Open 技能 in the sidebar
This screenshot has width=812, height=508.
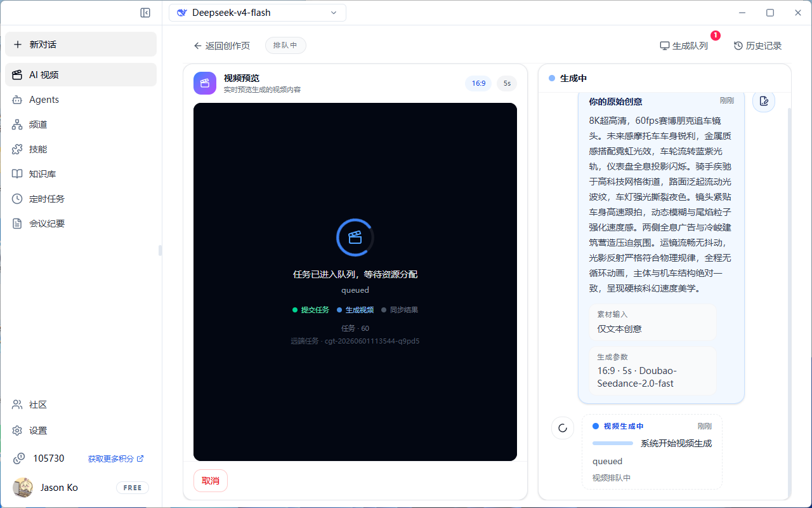pos(81,149)
